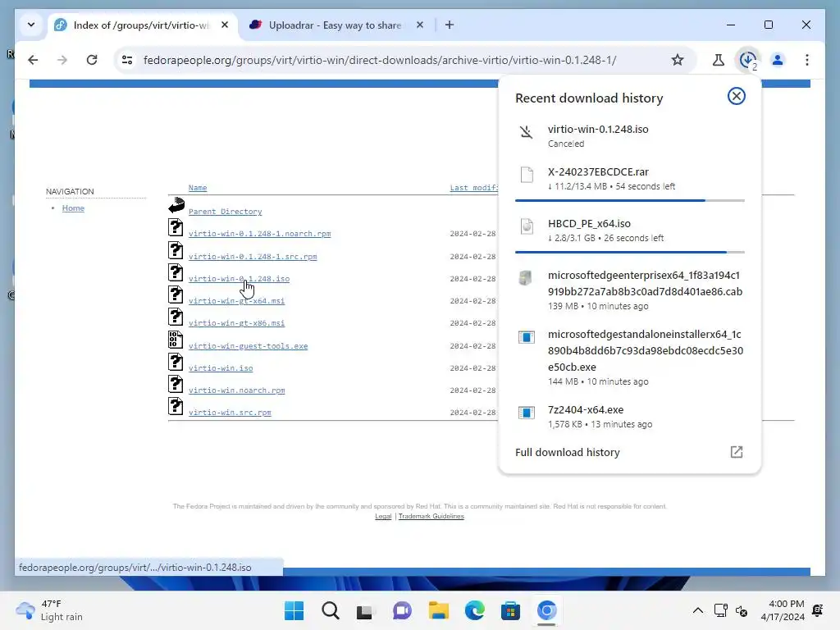Click the Chrome taskbar icon
This screenshot has height=630, width=840.
(x=546, y=610)
